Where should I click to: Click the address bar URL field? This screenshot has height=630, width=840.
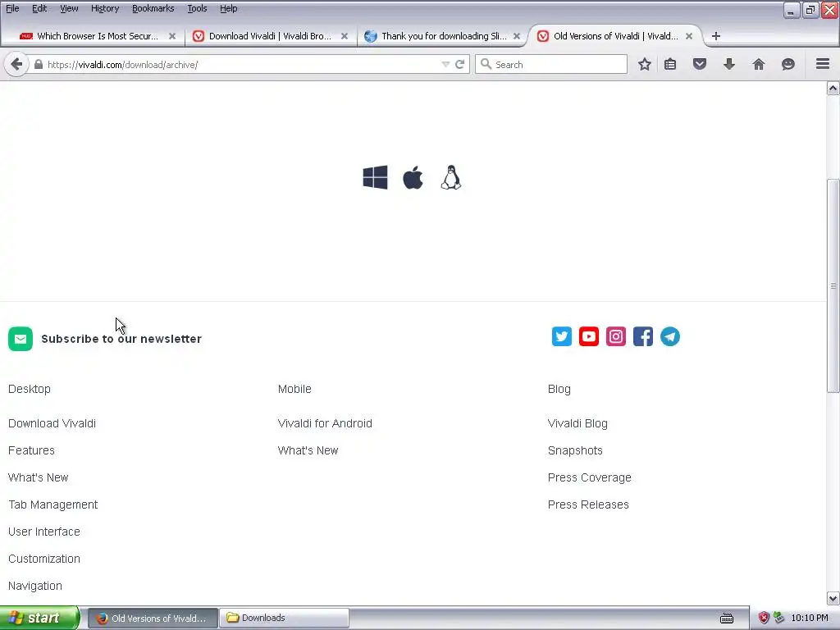241,64
